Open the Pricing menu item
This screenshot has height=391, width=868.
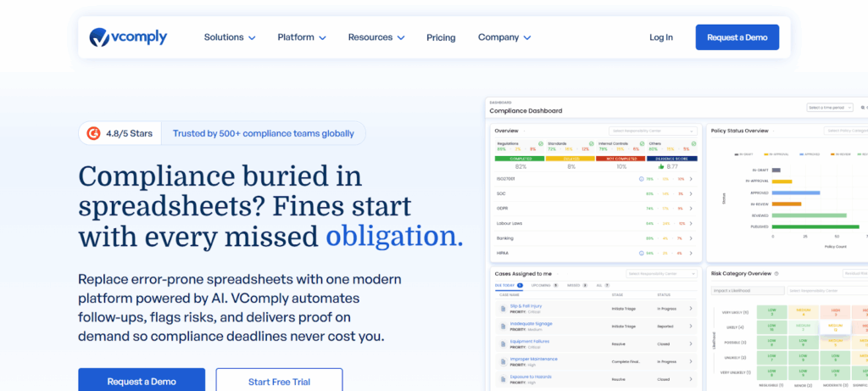coord(441,37)
